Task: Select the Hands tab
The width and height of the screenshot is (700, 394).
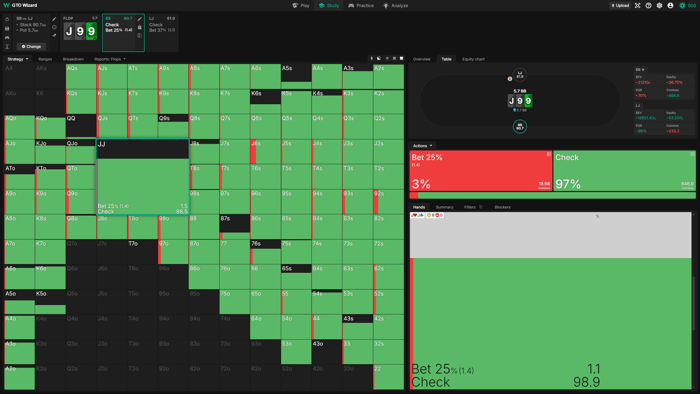Action: [x=419, y=207]
